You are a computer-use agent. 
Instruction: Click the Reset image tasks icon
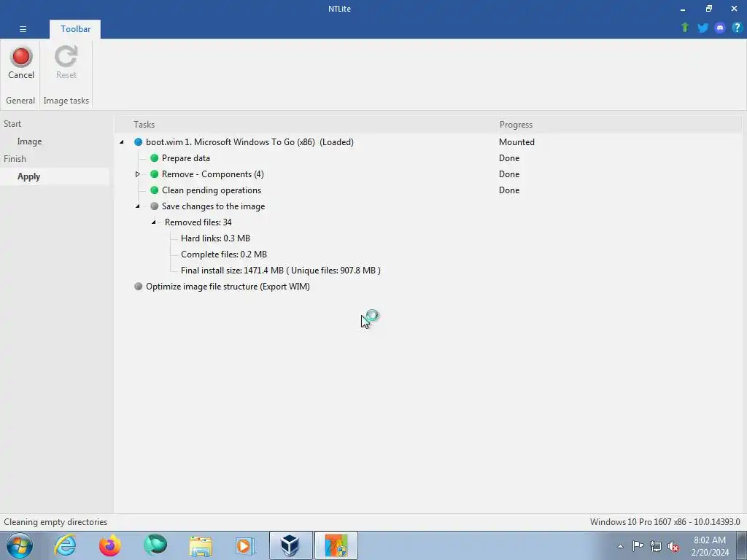pos(66,63)
